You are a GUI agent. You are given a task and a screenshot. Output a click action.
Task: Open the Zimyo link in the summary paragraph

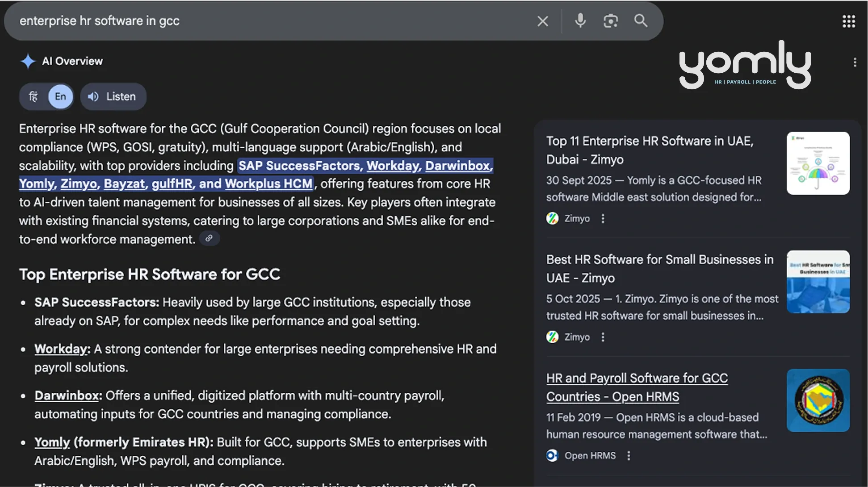(80, 184)
